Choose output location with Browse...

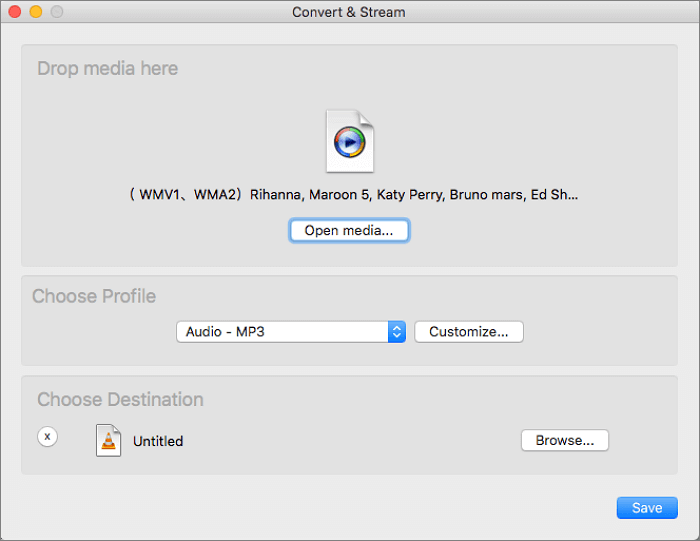coord(564,440)
